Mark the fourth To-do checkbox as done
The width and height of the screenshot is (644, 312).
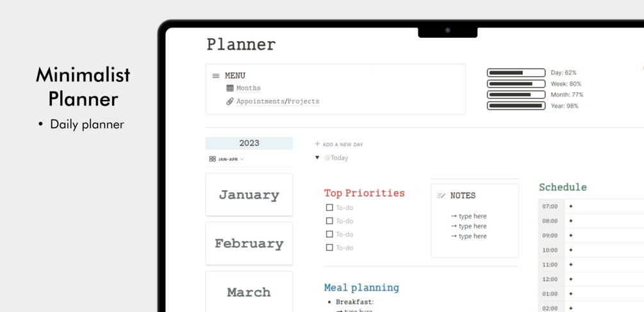[329, 247]
